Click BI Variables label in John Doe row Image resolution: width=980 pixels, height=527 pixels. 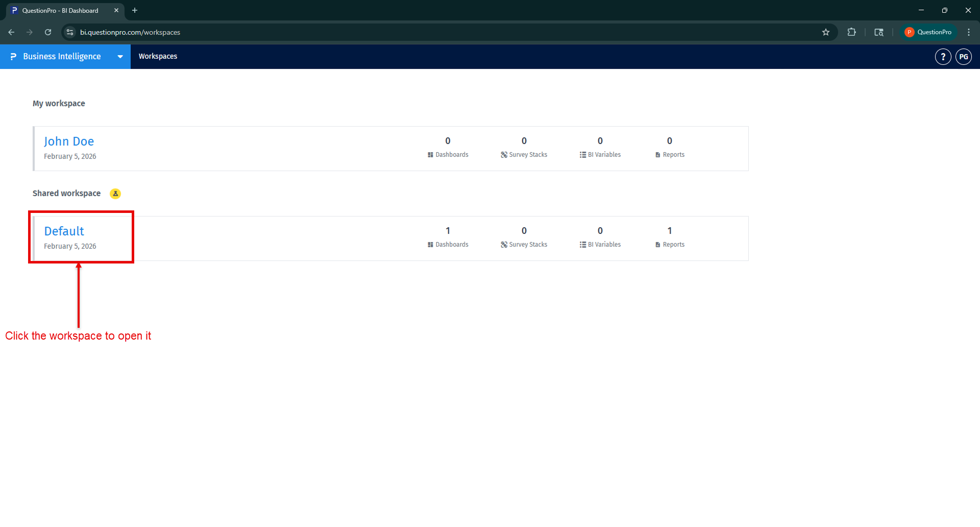click(604, 155)
